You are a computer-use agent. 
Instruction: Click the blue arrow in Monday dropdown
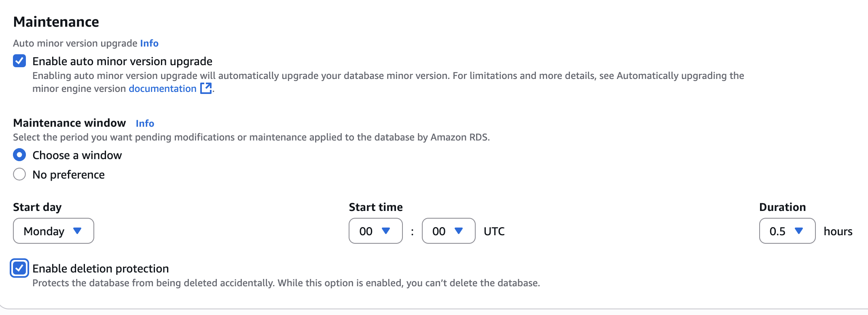click(x=77, y=231)
